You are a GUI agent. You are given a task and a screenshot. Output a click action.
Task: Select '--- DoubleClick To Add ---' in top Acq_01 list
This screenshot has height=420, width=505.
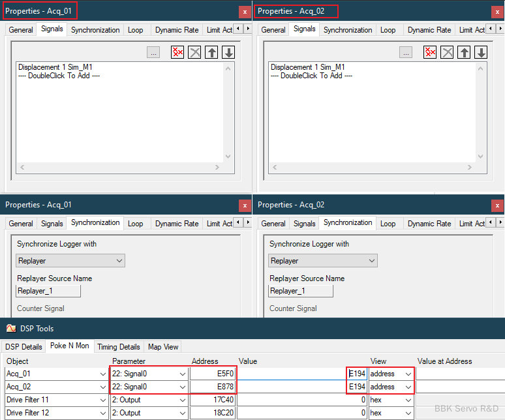[x=59, y=76]
